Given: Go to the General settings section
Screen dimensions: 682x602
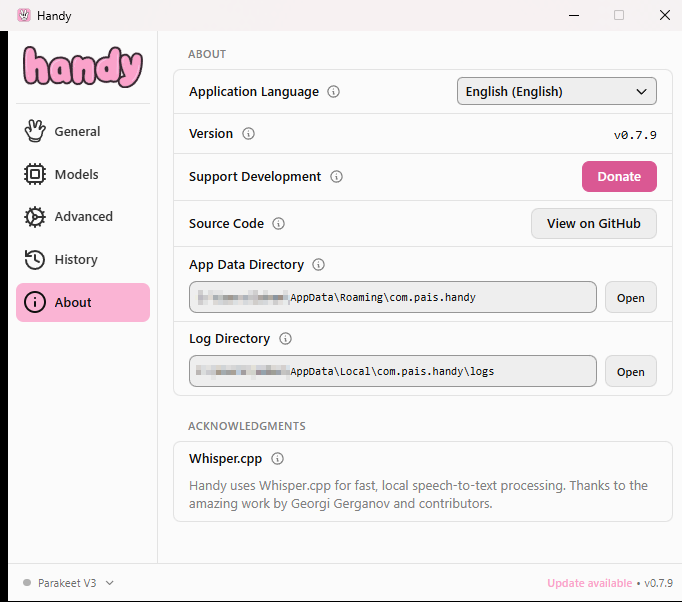Looking at the screenshot, I should 77,131.
